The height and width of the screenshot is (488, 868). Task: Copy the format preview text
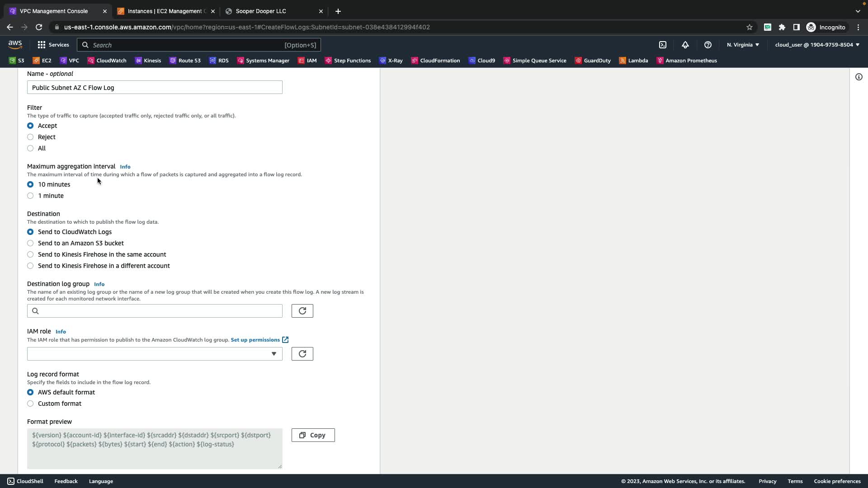click(x=313, y=435)
